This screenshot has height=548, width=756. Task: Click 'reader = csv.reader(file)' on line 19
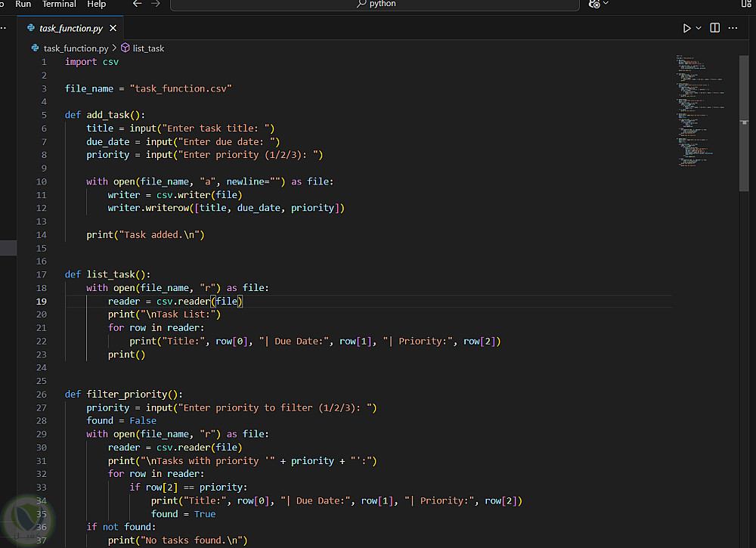(175, 302)
